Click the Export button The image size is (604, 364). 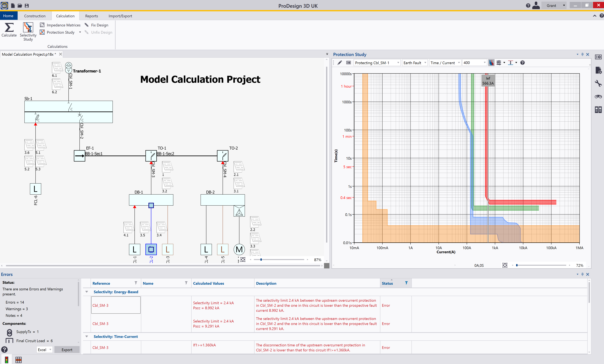click(67, 350)
